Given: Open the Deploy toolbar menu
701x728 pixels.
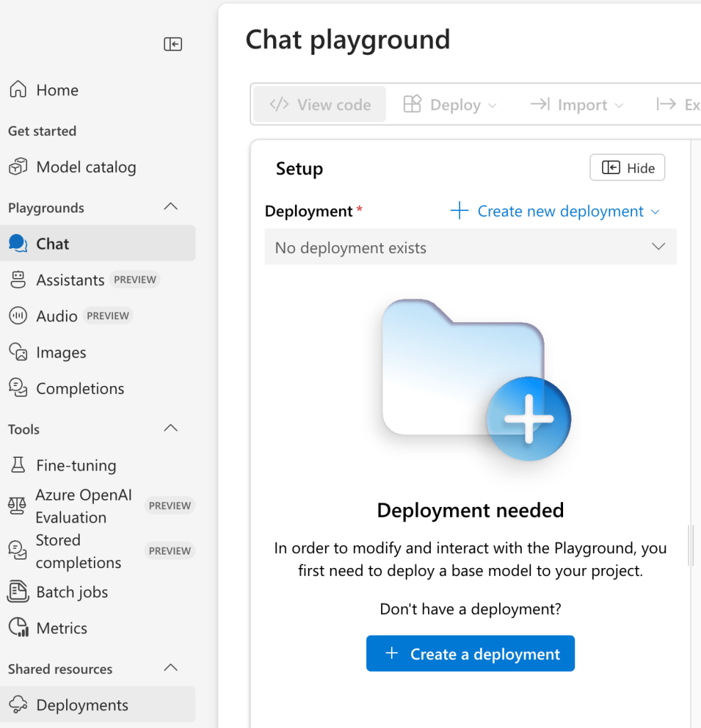Looking at the screenshot, I should [x=450, y=105].
